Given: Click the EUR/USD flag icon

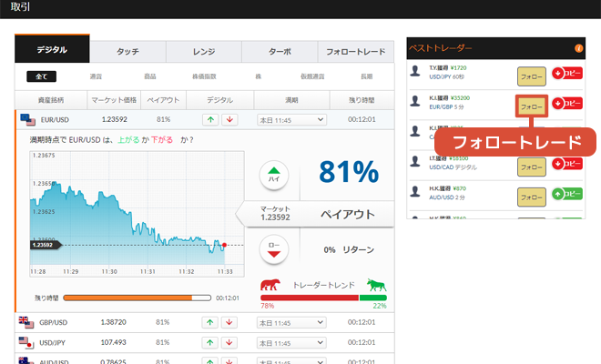Looking at the screenshot, I should (x=27, y=119).
